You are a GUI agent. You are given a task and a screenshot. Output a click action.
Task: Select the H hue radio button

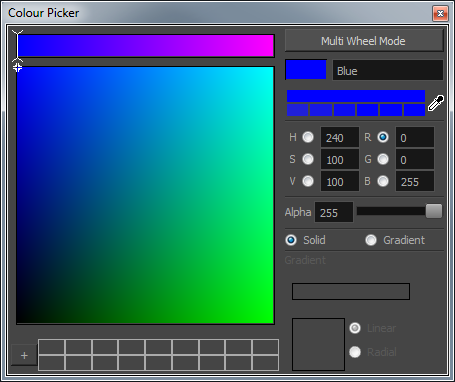(308, 137)
